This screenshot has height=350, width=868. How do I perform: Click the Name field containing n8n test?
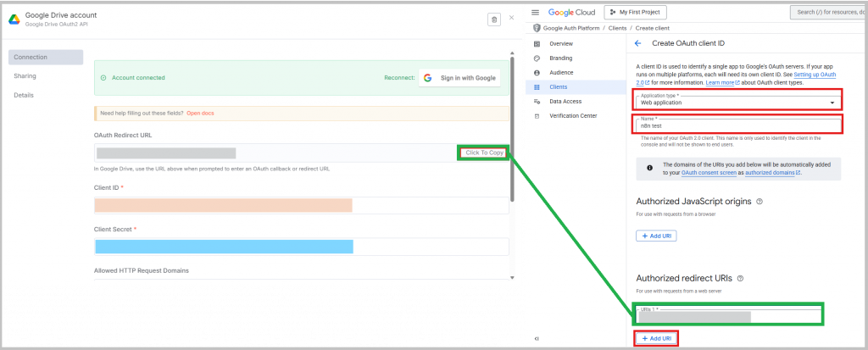pyautogui.click(x=737, y=125)
